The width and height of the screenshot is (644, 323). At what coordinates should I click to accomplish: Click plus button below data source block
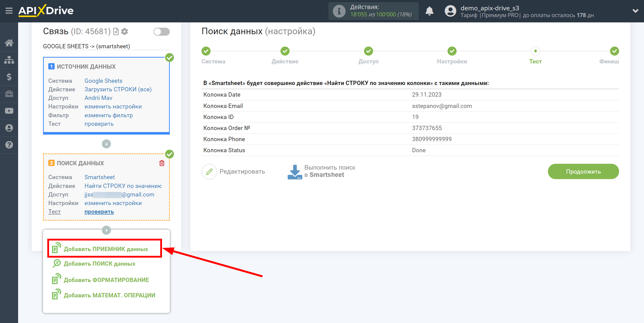click(106, 144)
